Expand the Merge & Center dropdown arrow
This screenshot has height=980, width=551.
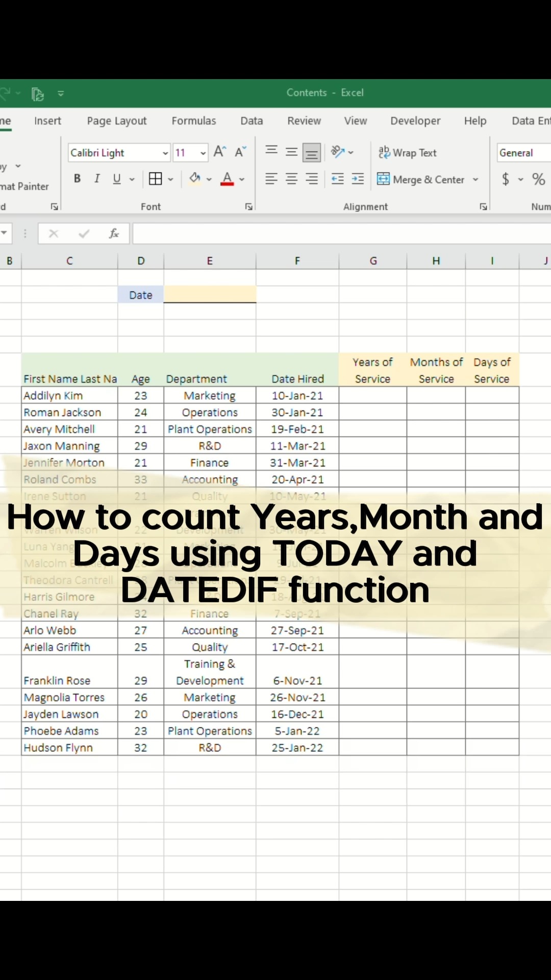(x=475, y=180)
